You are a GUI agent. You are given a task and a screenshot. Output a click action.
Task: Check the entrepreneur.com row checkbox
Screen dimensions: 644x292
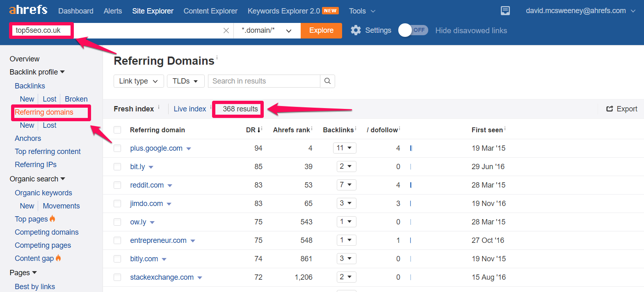(117, 240)
